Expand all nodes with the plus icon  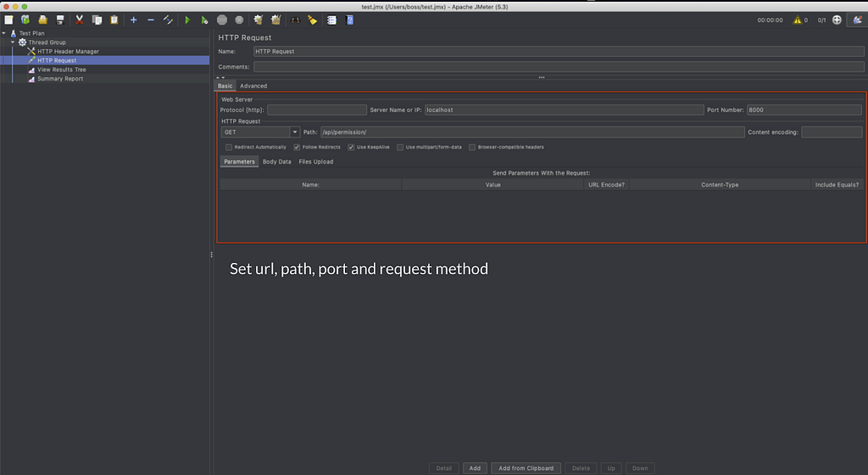(x=133, y=20)
